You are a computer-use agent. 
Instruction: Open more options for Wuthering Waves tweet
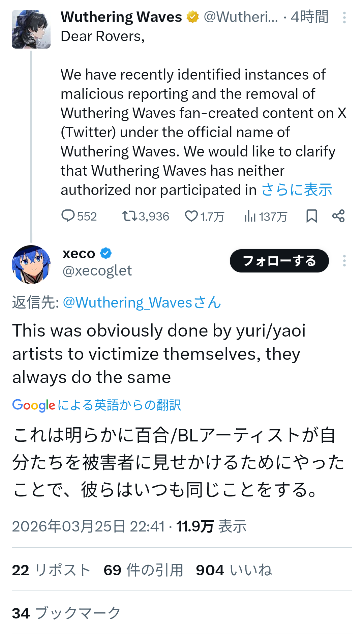point(344,18)
